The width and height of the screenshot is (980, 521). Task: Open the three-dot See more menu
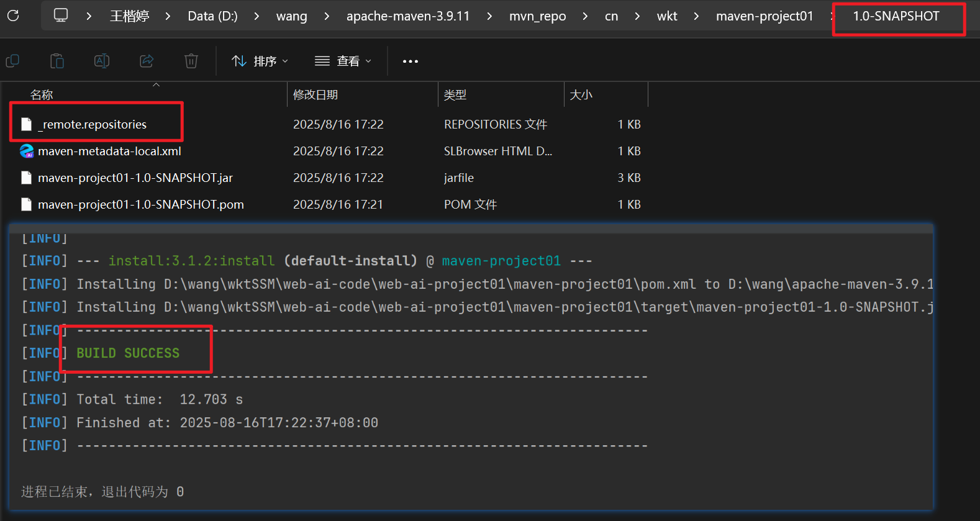tap(410, 61)
